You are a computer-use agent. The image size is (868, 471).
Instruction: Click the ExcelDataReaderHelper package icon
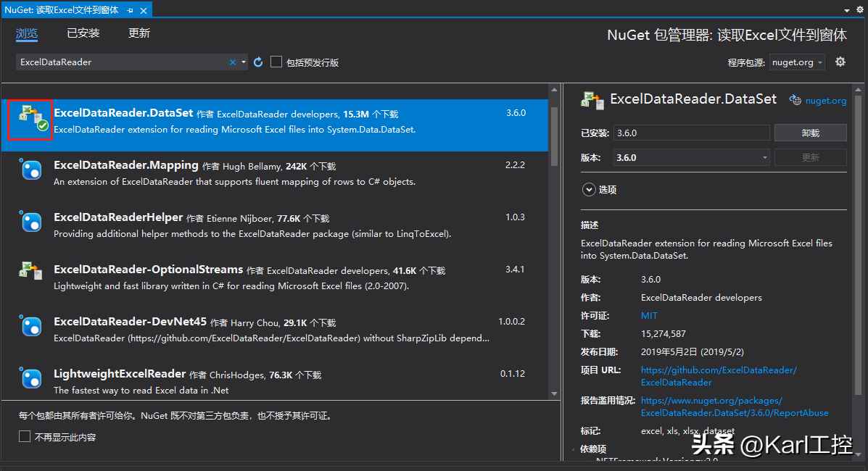click(31, 222)
